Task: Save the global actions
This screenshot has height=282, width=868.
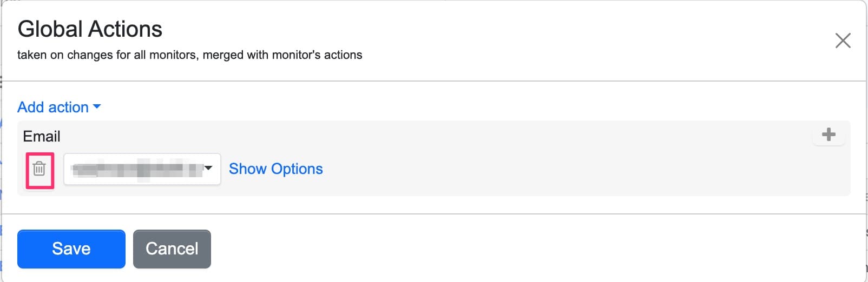Action: [71, 249]
